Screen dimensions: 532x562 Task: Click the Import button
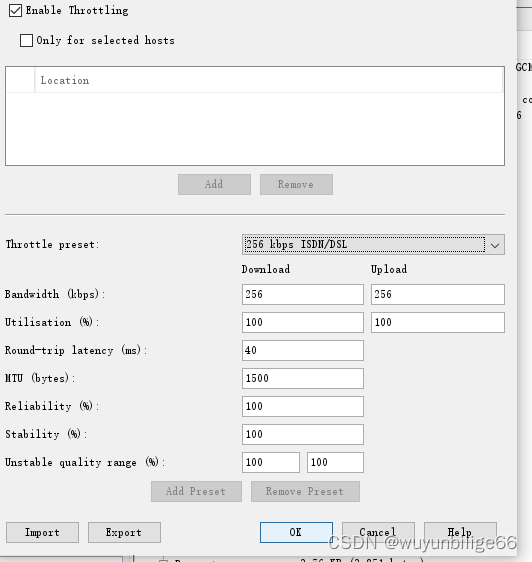coord(42,533)
